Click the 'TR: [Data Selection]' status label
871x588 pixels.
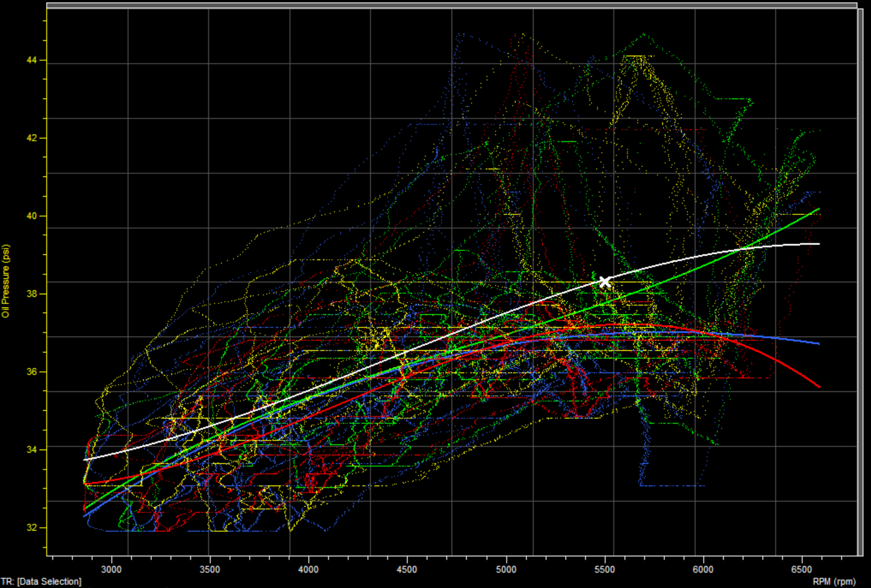pyautogui.click(x=41, y=581)
